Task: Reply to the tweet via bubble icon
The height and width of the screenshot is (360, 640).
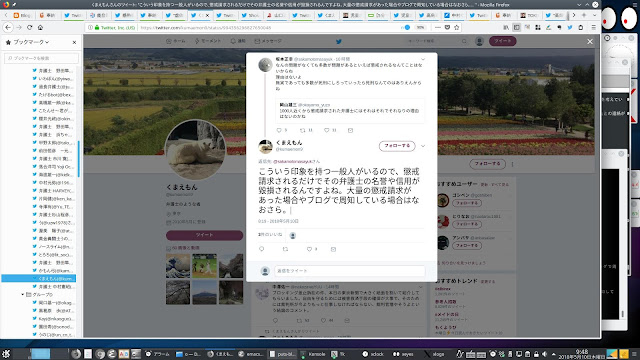Action: 262,249
